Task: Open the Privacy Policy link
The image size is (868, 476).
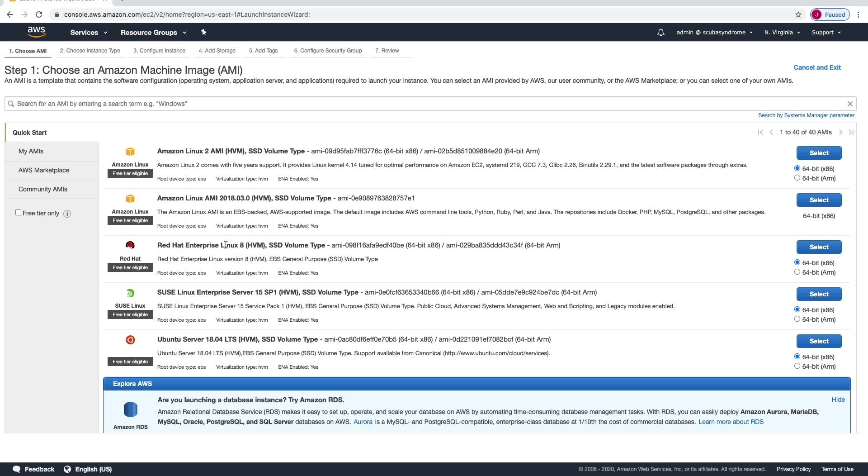Action: 793,469
